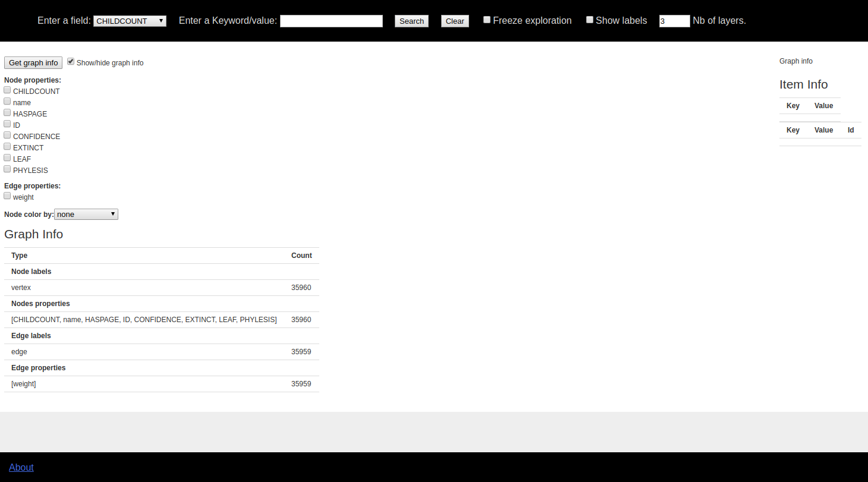Click the Edge labels section row
This screenshot has width=868, height=482.
point(162,336)
